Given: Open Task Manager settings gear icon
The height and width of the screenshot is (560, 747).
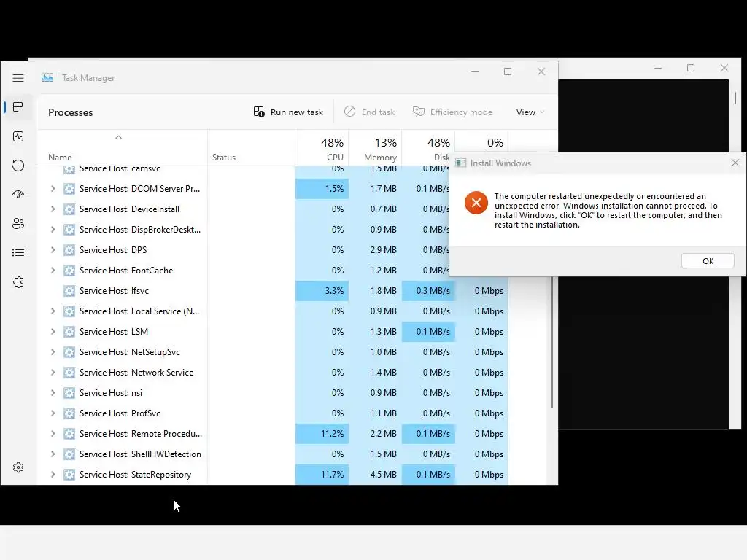Looking at the screenshot, I should [18, 467].
